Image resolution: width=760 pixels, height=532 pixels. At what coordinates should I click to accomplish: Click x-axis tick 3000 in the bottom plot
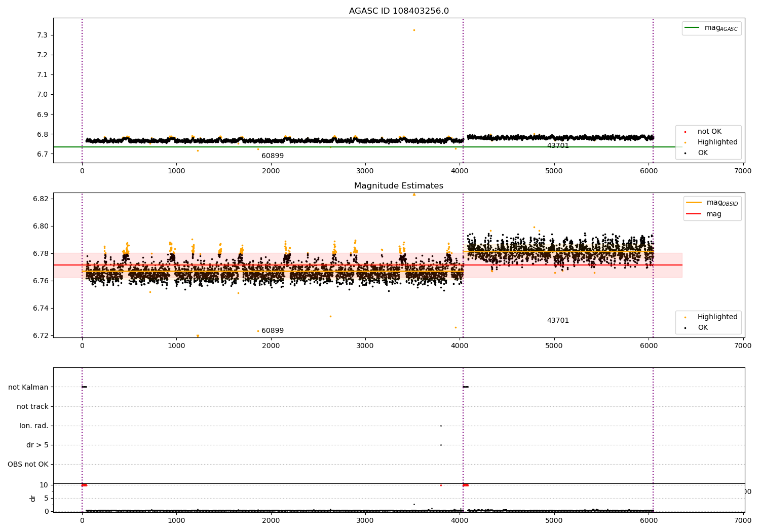(365, 520)
